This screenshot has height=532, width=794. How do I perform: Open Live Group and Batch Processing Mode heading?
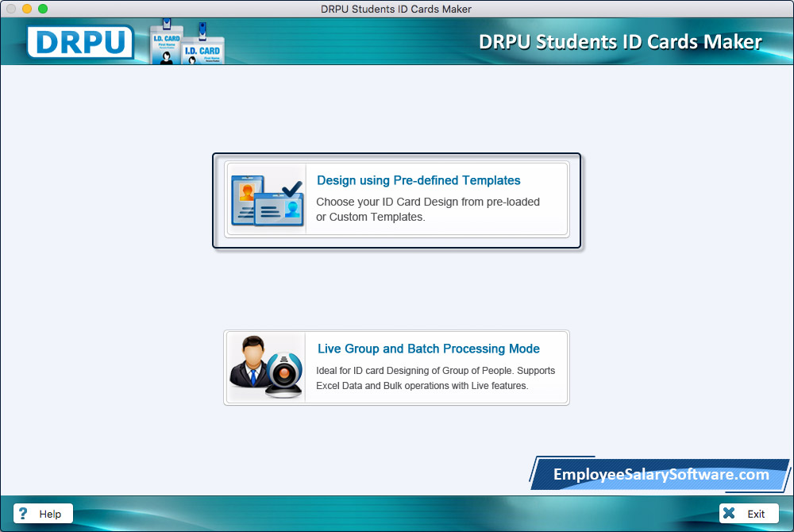point(429,349)
